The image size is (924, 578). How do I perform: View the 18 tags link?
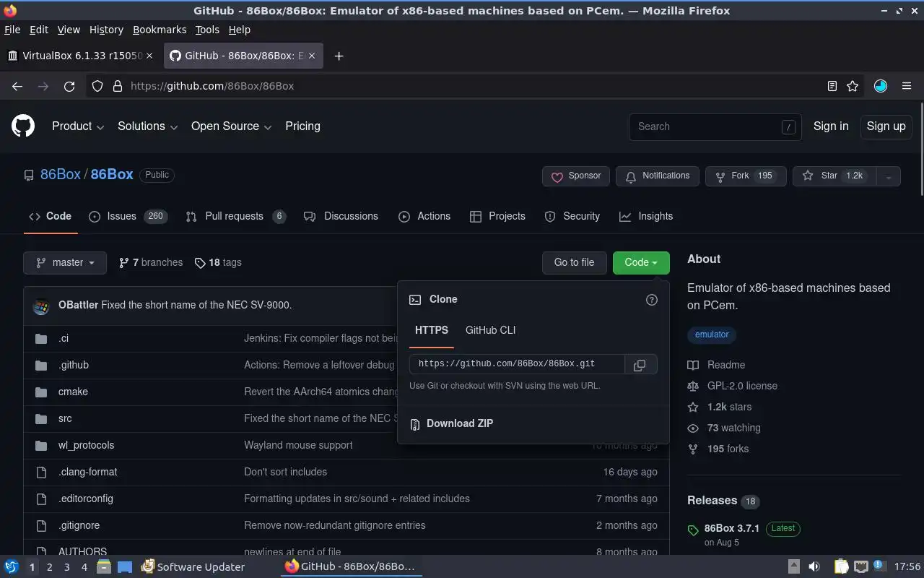218,262
